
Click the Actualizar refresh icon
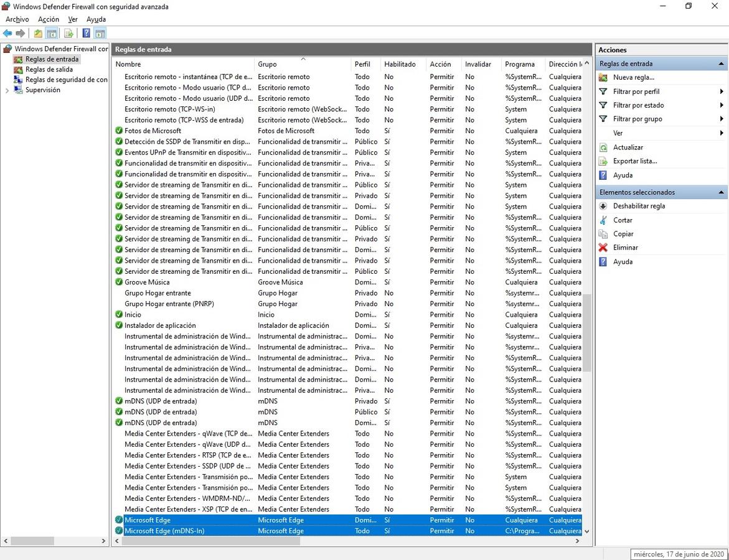click(603, 147)
